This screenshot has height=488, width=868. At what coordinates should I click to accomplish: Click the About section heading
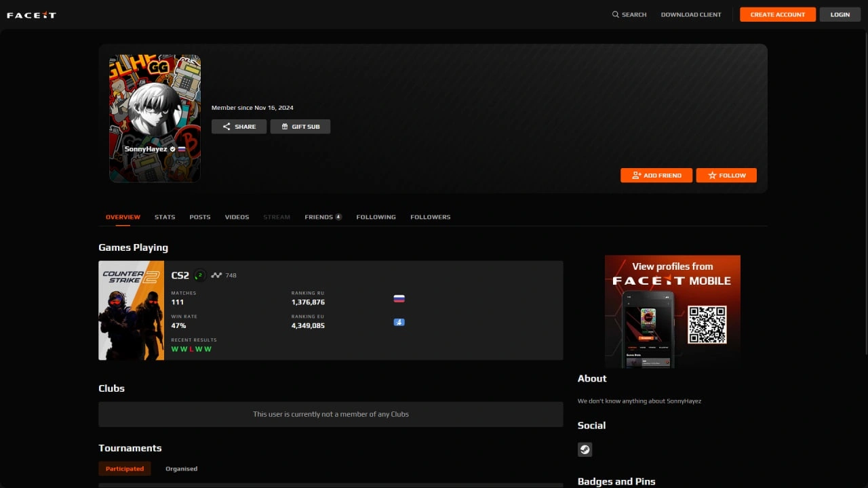tap(592, 378)
